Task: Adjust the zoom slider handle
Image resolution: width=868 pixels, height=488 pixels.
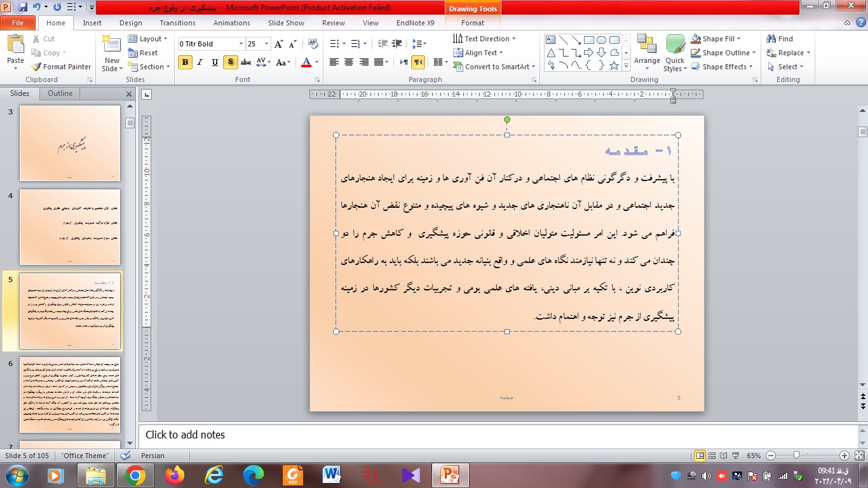Action: (796, 456)
